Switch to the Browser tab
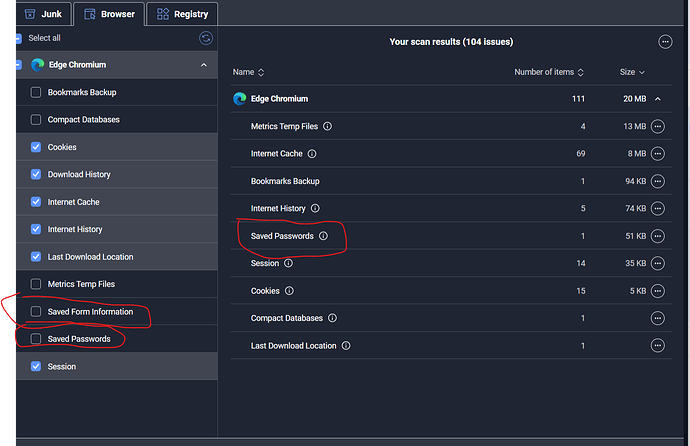The height and width of the screenshot is (446, 690). tap(109, 14)
